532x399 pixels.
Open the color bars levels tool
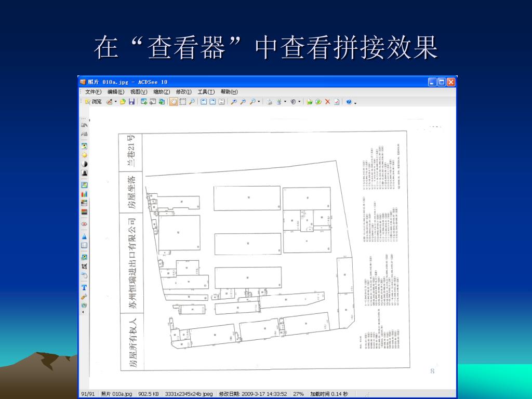pyautogui.click(x=84, y=194)
